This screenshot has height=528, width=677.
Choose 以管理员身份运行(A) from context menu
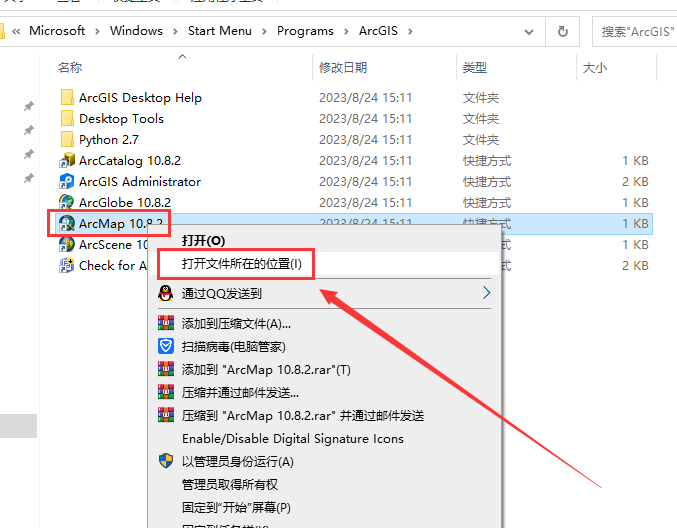click(x=237, y=462)
